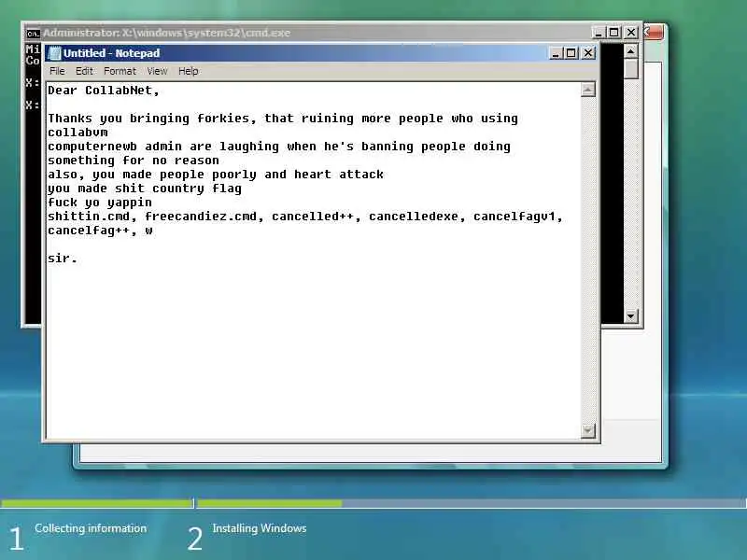Minimize the Untitled - Notepad window
The height and width of the screenshot is (560, 747).
coord(555,53)
